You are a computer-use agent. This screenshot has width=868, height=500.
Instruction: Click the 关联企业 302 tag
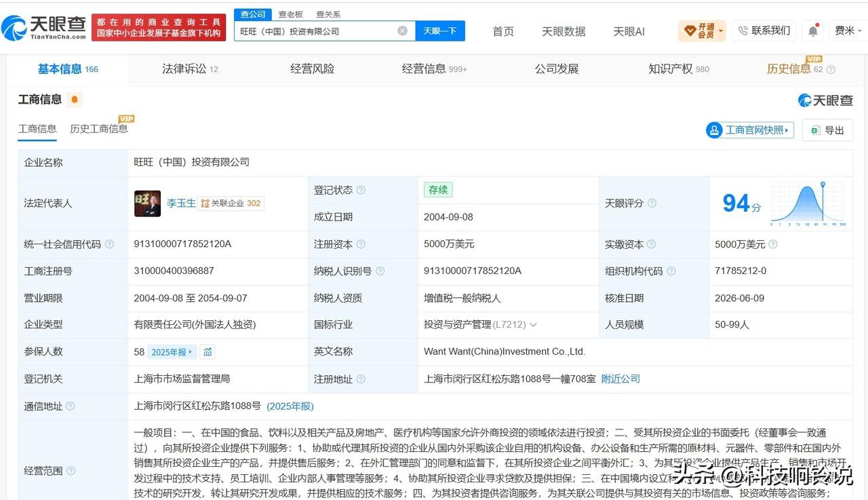231,203
